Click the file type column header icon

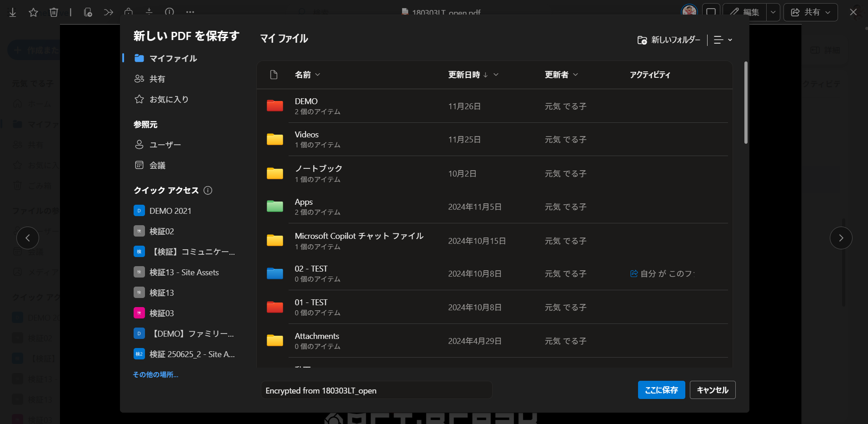pos(274,75)
